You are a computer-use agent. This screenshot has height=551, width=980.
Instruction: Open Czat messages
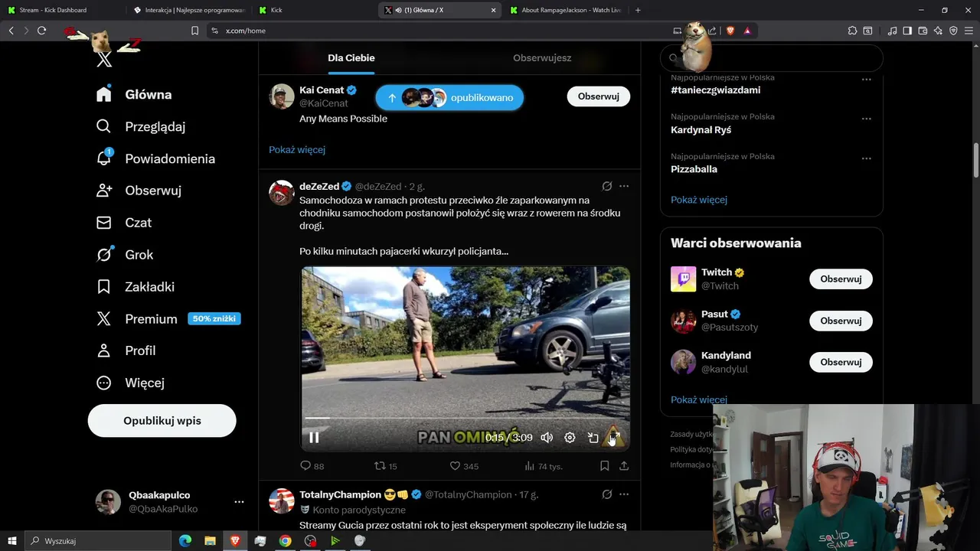124,223
